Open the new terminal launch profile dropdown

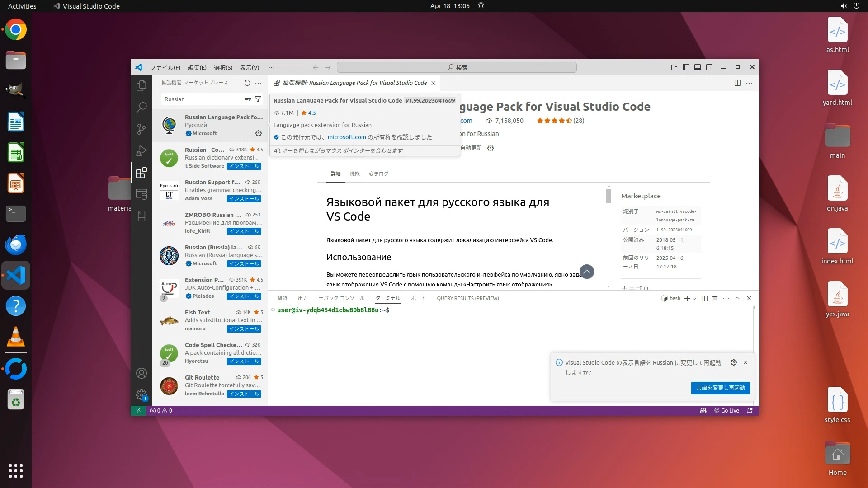click(x=694, y=298)
